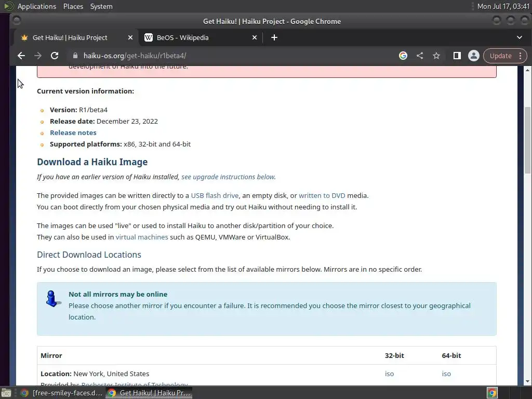Click the 32-bit column header
The width and height of the screenshot is (532, 399).
(x=394, y=355)
